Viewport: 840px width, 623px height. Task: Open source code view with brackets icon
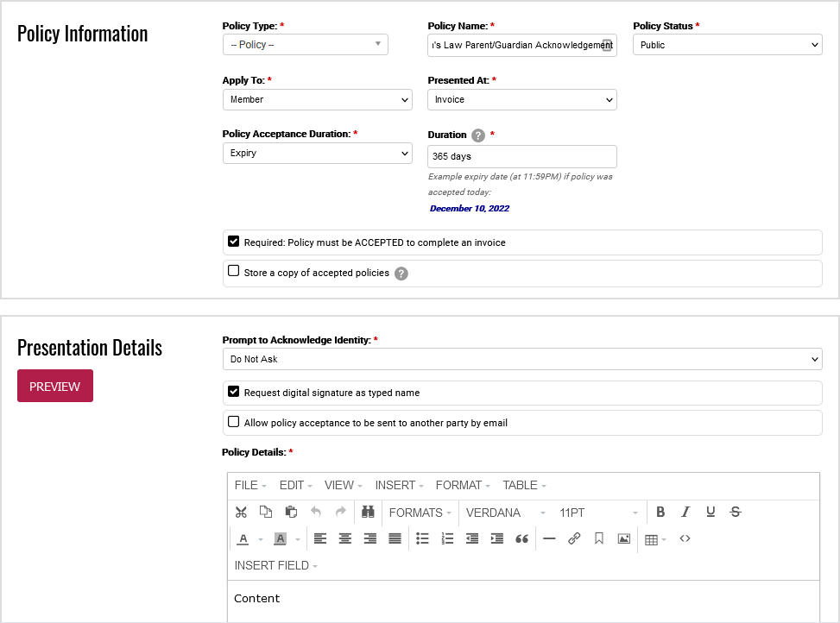pos(685,539)
